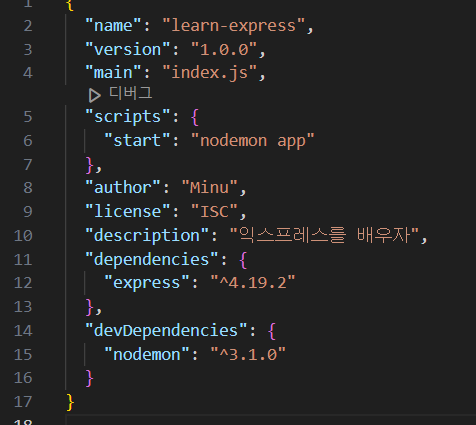Click the "author" key
Viewport: 476px width, 425px height.
point(123,188)
